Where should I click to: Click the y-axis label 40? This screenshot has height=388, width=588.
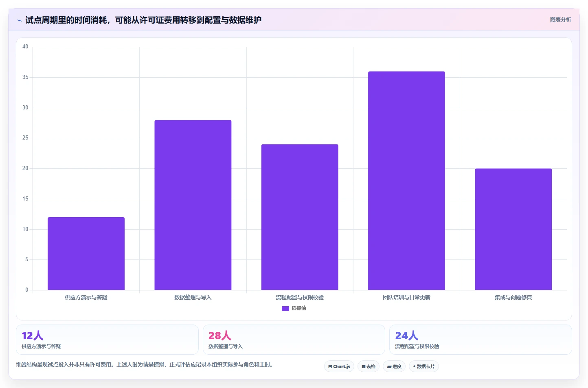pos(25,47)
